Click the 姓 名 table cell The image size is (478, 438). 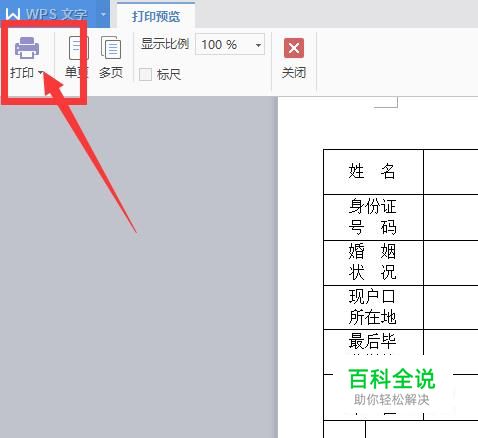pyautogui.click(x=373, y=172)
